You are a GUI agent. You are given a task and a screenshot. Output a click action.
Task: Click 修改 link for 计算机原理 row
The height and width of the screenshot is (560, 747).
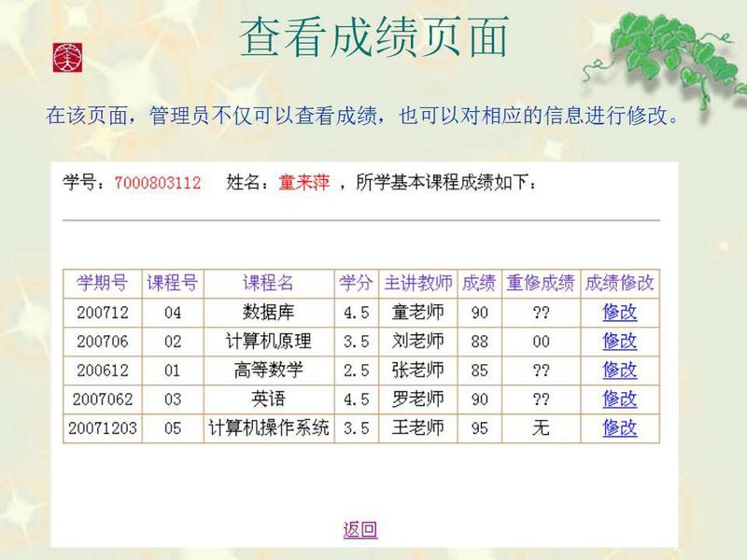point(619,341)
